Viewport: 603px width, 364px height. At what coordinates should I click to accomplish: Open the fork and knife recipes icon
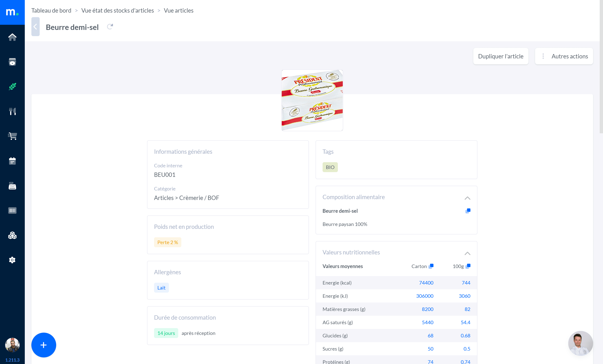12,111
